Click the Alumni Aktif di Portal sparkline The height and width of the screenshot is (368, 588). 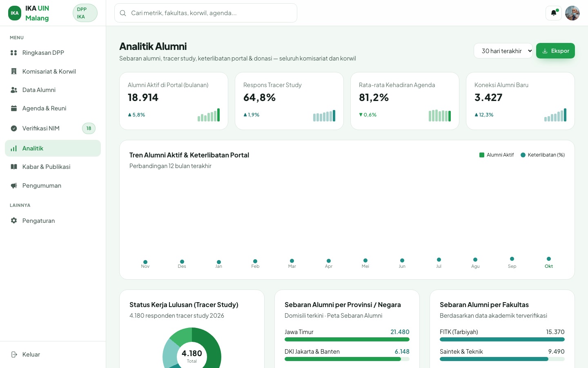(209, 115)
